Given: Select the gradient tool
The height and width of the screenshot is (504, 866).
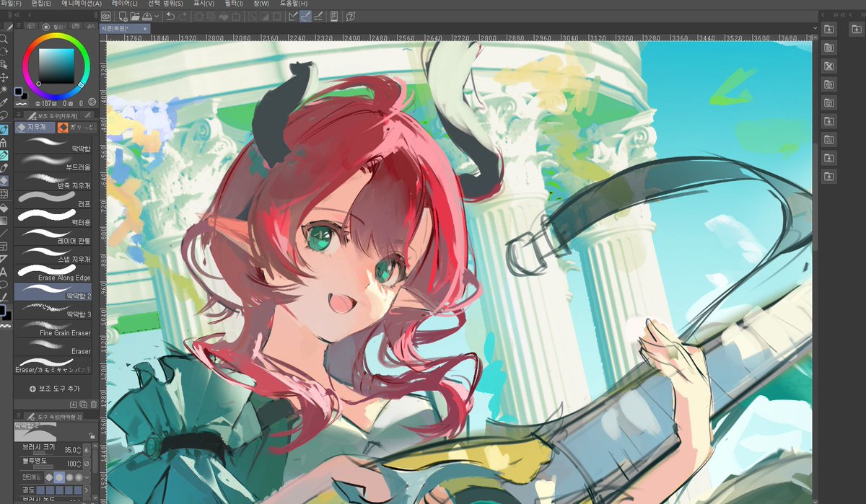Looking at the screenshot, I should [x=4, y=220].
